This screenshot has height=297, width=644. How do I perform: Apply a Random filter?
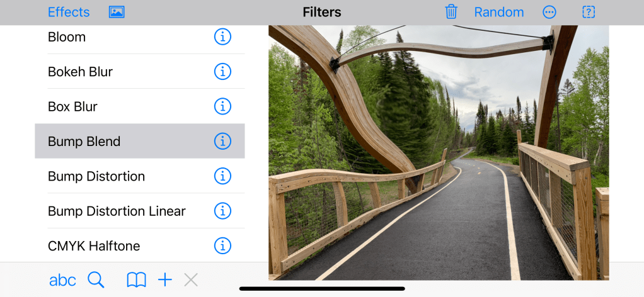click(x=499, y=13)
